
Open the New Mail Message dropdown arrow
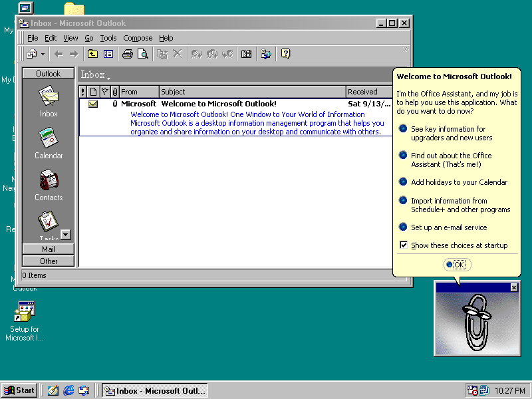(x=43, y=54)
